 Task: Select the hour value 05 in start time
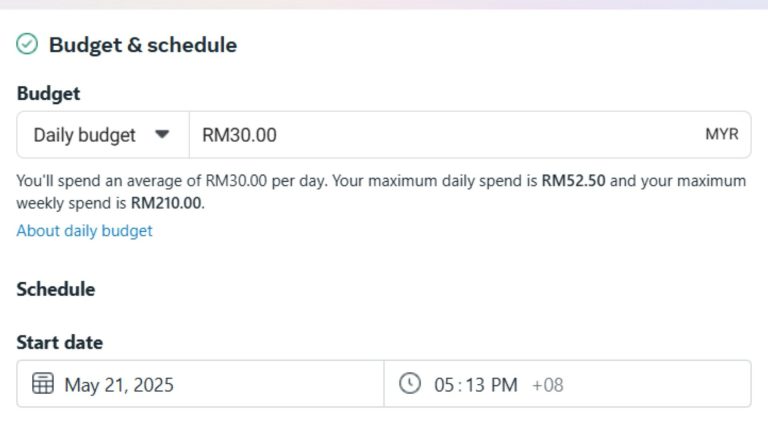(445, 385)
